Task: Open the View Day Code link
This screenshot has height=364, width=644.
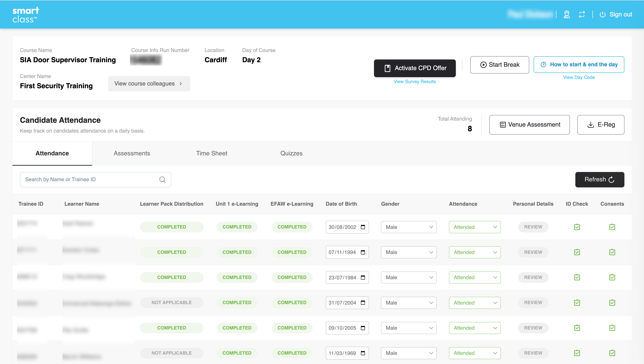Action: click(x=579, y=77)
